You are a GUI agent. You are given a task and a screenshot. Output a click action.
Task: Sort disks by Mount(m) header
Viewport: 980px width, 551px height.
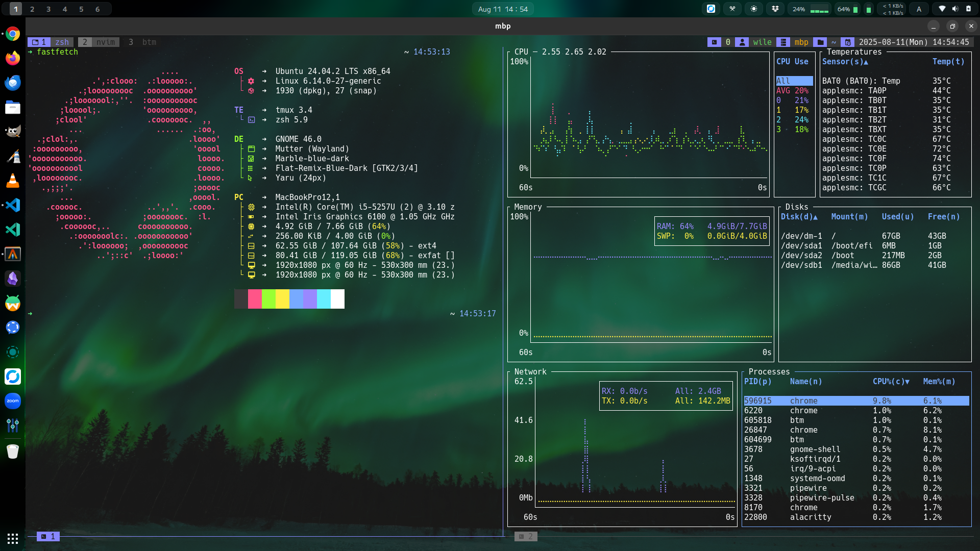point(849,216)
